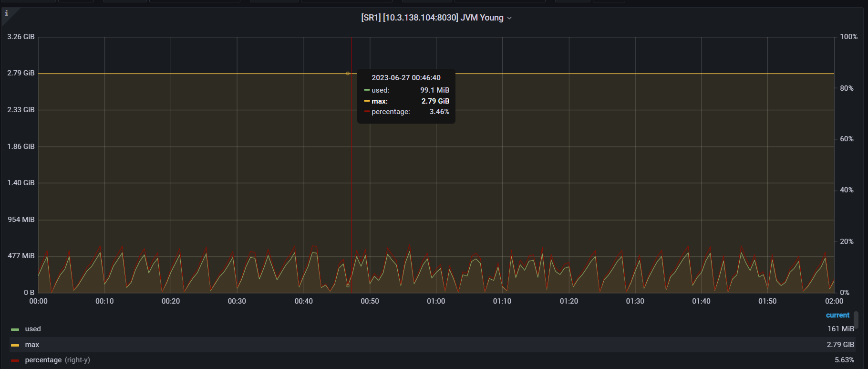Click the highlighted data point on the max line
The width and height of the screenshot is (868, 369).
point(348,74)
